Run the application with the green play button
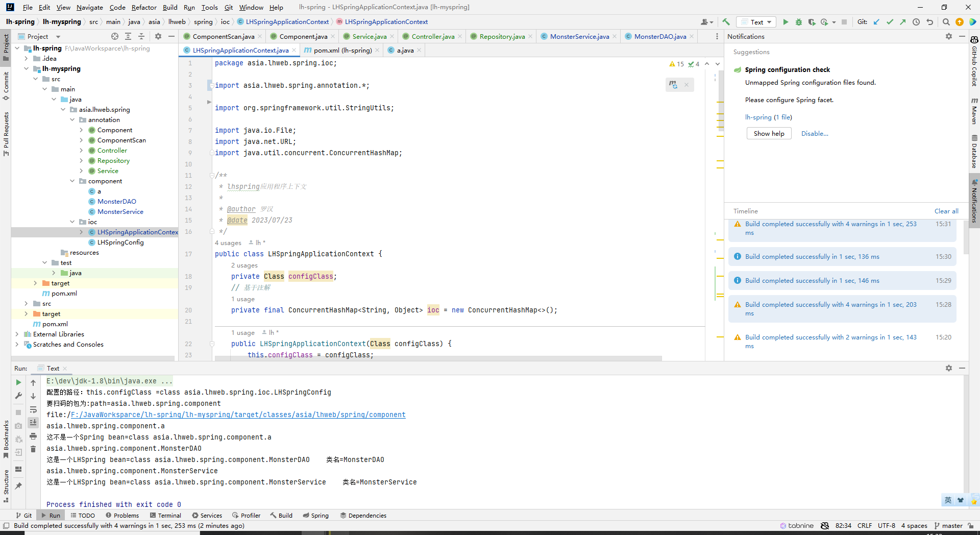This screenshot has height=535, width=980. pyautogui.click(x=786, y=22)
